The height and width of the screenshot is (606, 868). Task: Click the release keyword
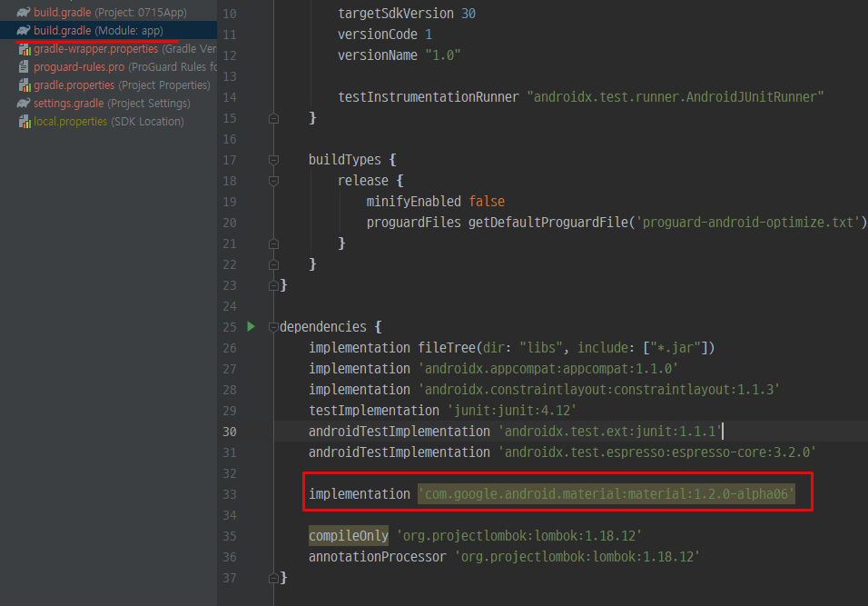(x=363, y=181)
